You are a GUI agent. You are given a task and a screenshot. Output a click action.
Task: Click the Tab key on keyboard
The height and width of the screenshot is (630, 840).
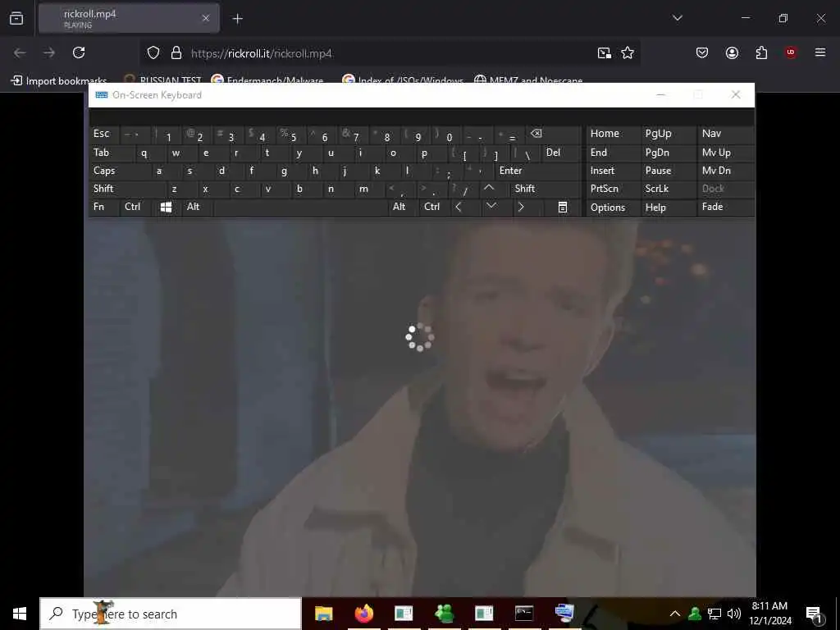click(111, 153)
